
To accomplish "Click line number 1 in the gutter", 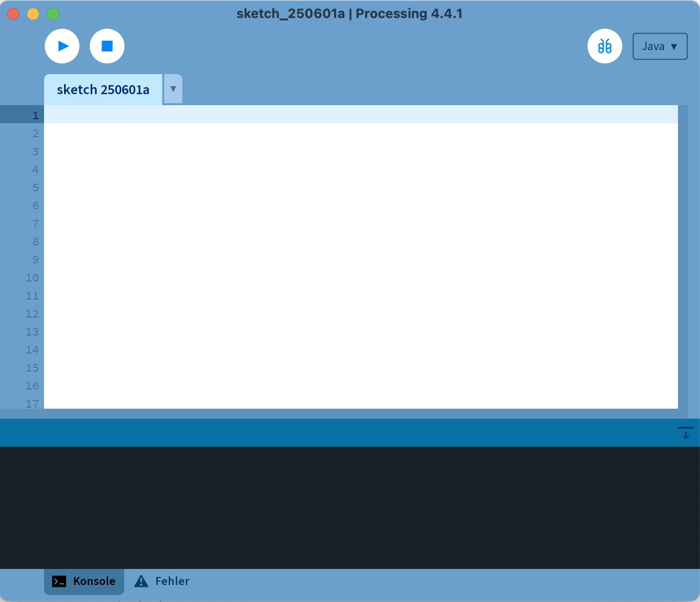I will point(35,115).
